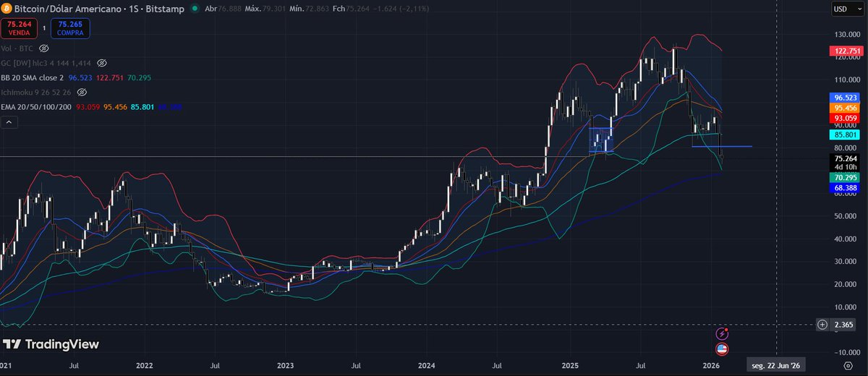Collapse the indicator legend with chevron
This screenshot has width=868, height=376.
point(10,123)
